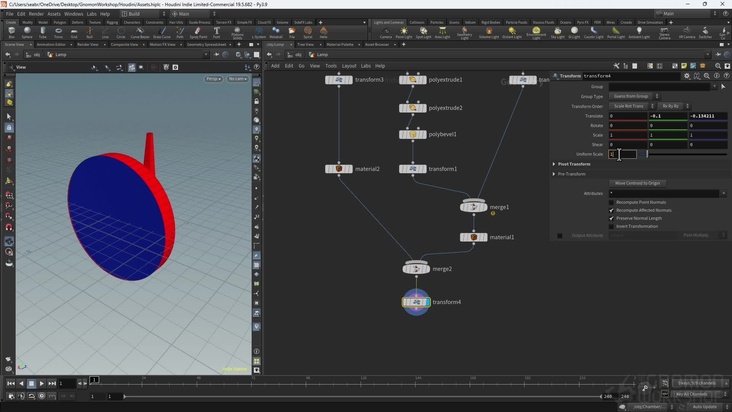Select the L-System shelf tool

(x=258, y=32)
